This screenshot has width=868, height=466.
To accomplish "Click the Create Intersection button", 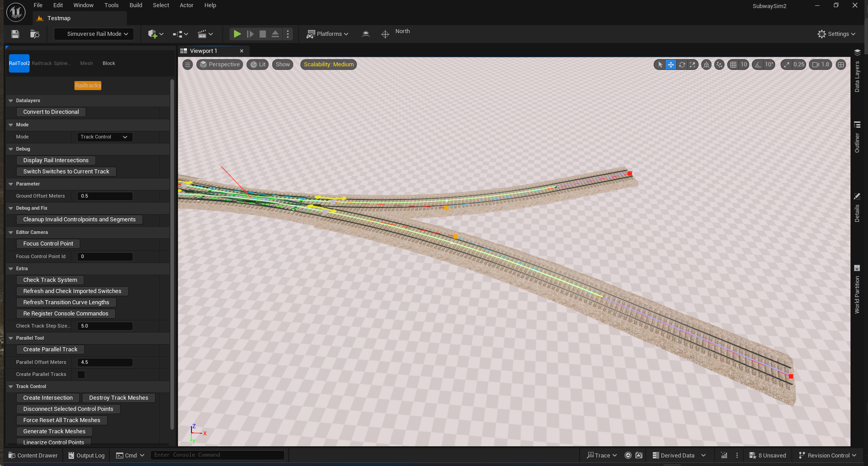I will (x=48, y=398).
